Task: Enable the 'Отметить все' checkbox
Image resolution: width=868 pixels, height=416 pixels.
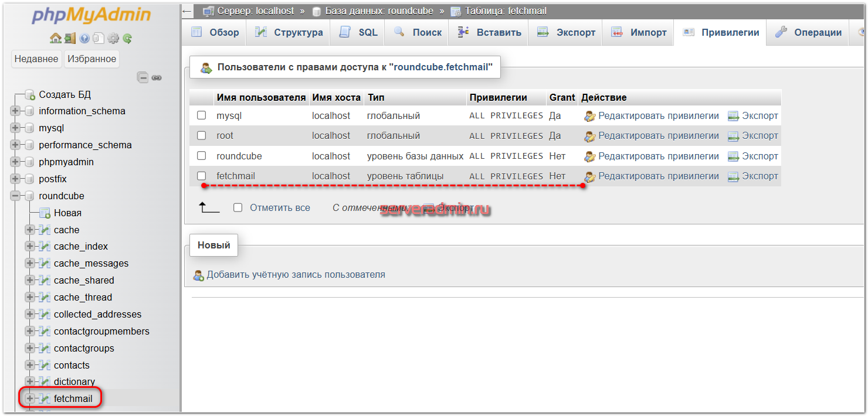Action: coord(238,207)
